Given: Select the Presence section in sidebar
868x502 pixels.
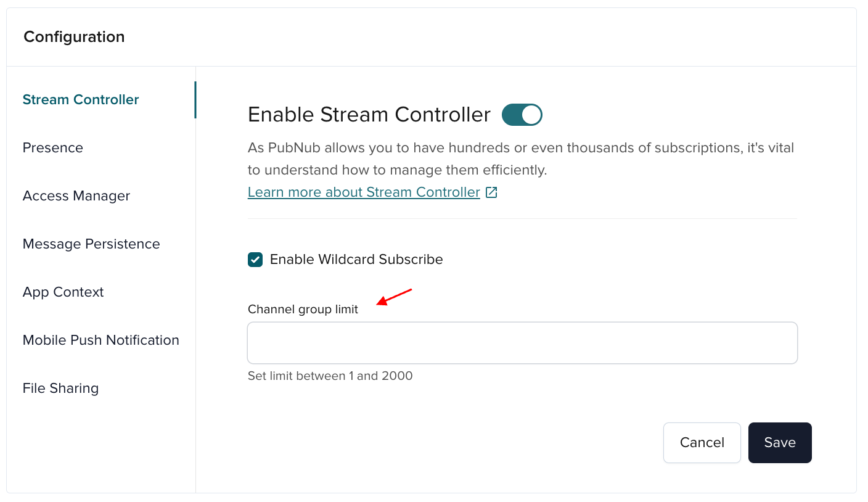Looking at the screenshot, I should [x=52, y=147].
